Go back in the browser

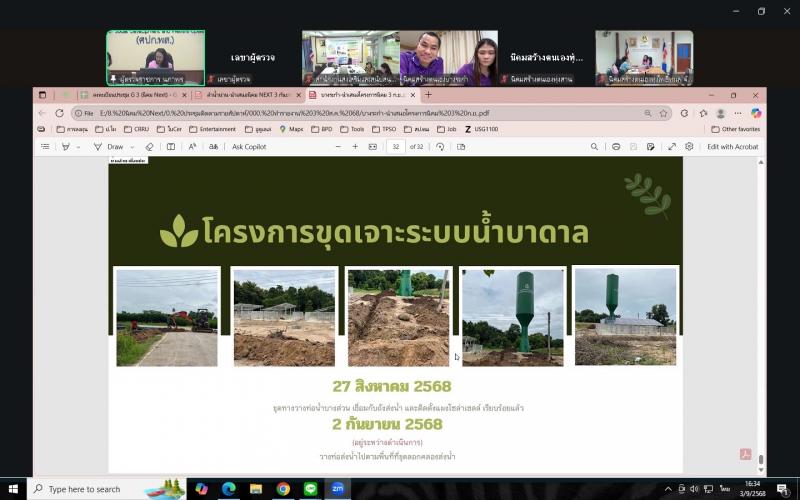tap(43, 113)
